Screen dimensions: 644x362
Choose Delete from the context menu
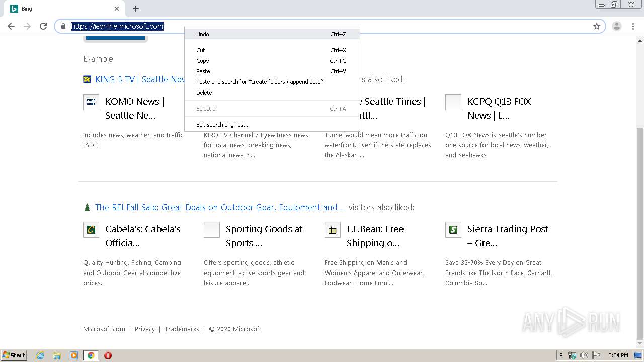pyautogui.click(x=272, y=93)
